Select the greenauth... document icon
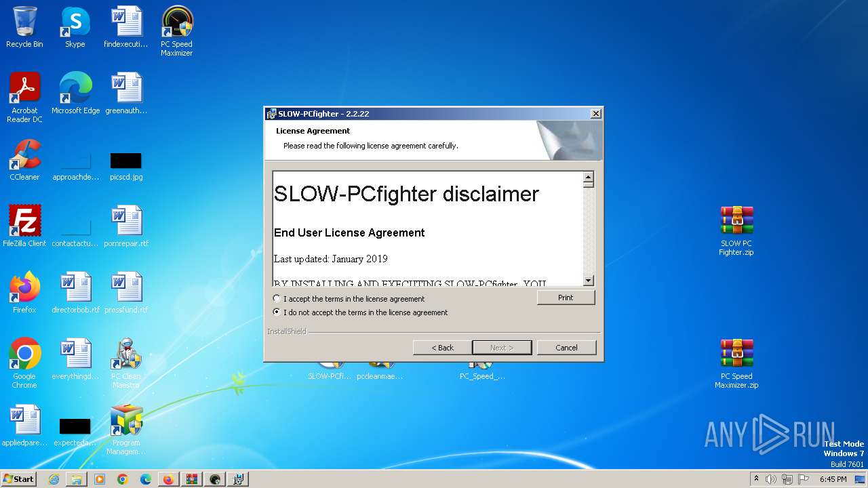 (126, 94)
